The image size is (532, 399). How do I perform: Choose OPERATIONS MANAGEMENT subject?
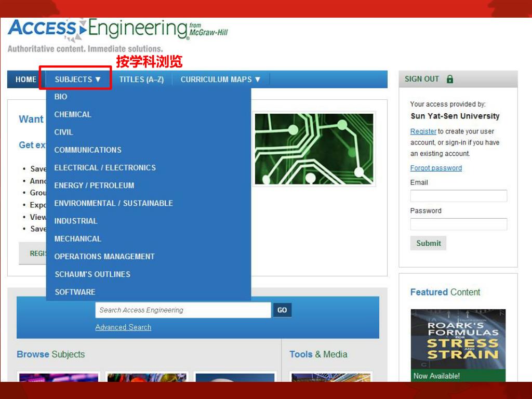[x=104, y=257]
